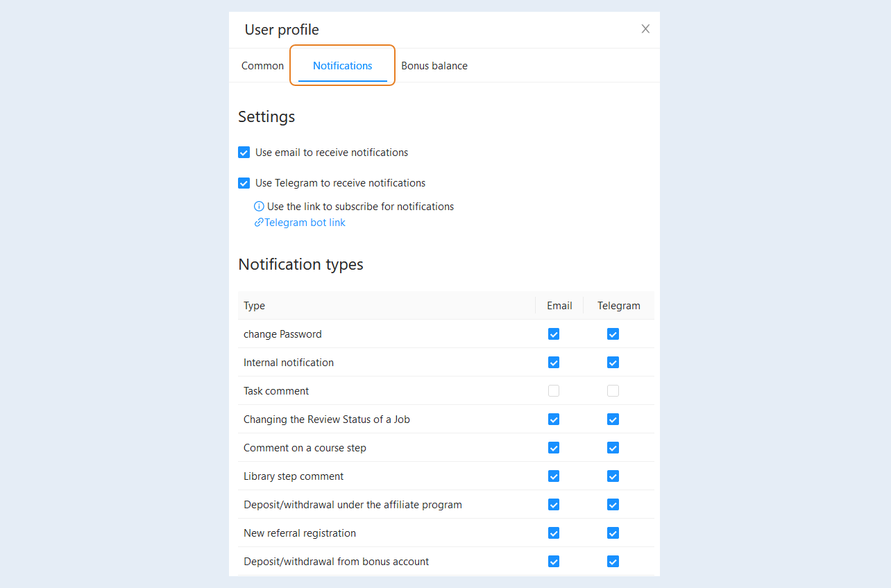Uncheck Email for change Password
Screen dimensions: 891x588
click(554, 334)
